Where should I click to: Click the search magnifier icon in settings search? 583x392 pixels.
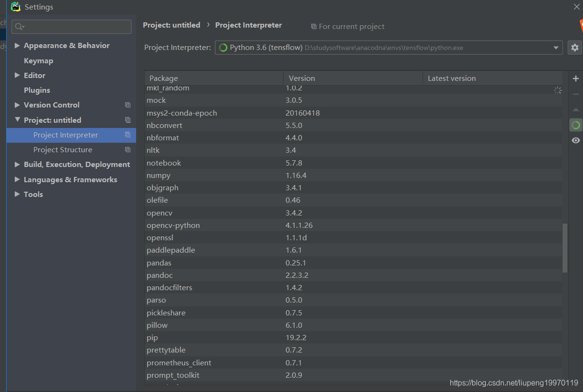pos(19,27)
